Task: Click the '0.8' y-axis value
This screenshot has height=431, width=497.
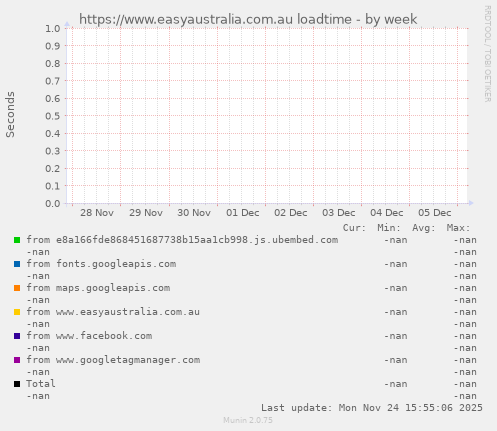Action: click(53, 63)
